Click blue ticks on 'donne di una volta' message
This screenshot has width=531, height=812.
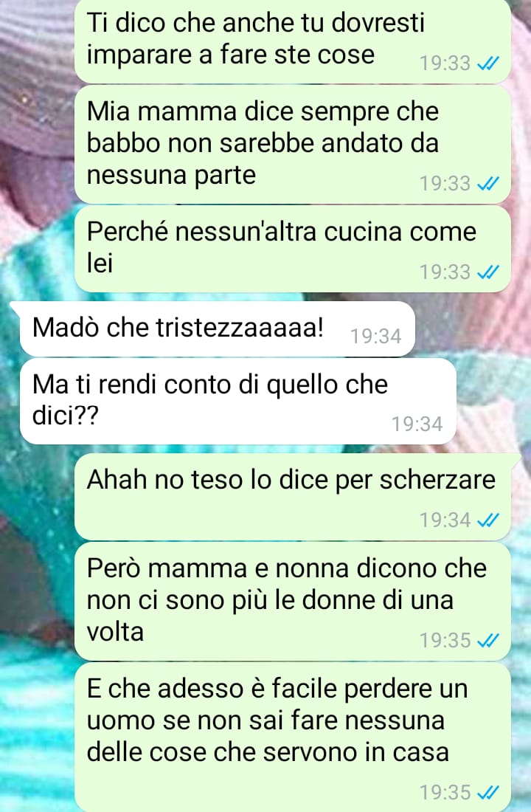[488, 641]
